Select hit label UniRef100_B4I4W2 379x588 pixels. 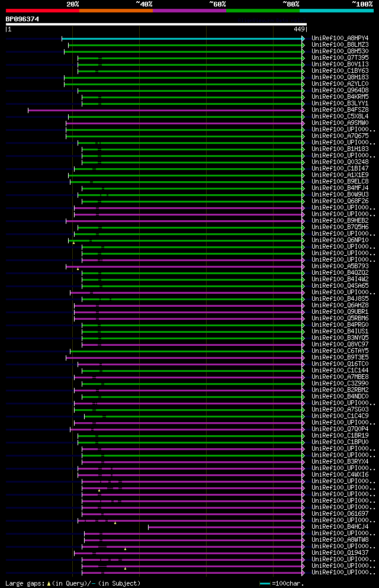coord(340,279)
